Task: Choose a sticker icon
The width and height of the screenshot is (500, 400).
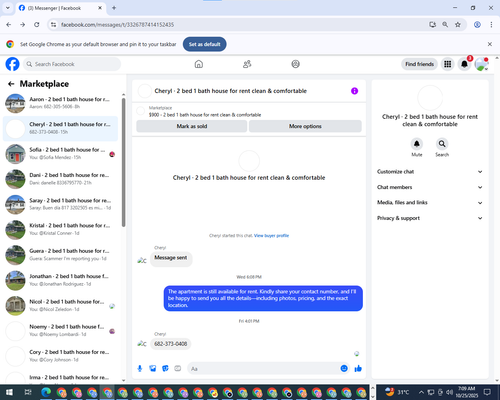Action: coord(165,368)
